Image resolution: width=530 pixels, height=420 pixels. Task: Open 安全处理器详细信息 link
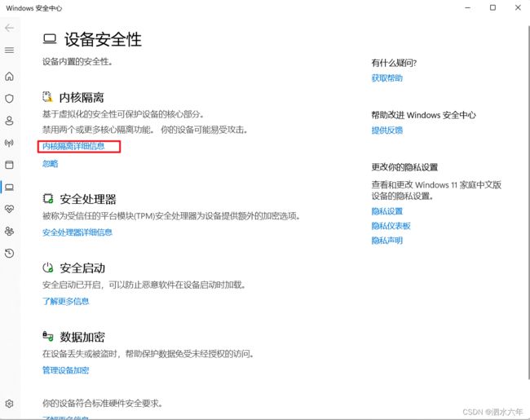click(x=77, y=232)
